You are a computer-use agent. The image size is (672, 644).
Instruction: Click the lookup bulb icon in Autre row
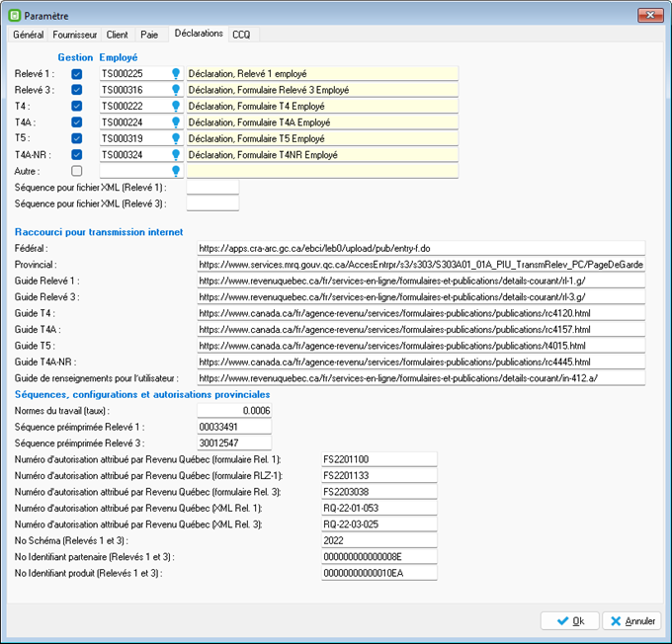point(176,172)
